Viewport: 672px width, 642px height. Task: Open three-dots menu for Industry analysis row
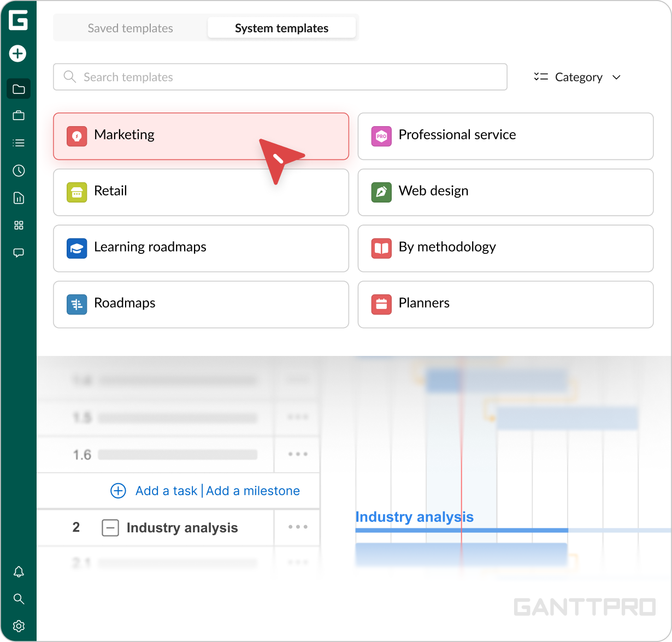coord(298,527)
